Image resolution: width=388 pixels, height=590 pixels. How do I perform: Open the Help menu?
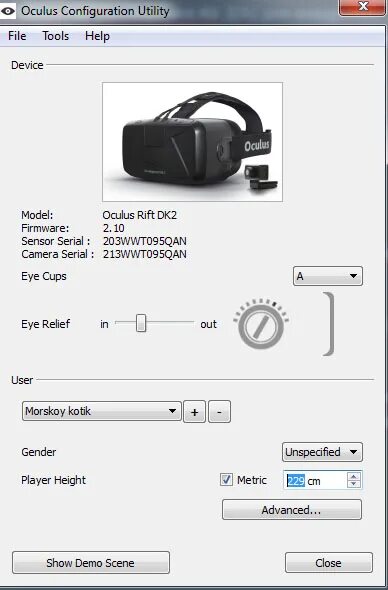97,36
